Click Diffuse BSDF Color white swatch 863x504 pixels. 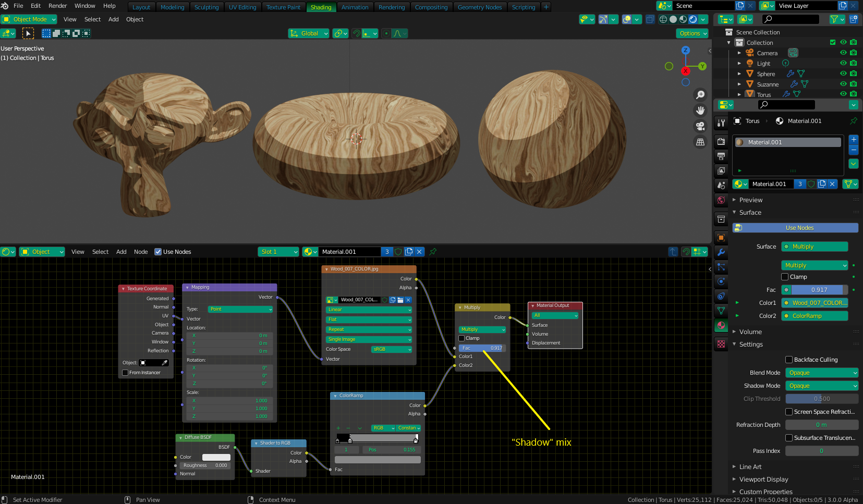[x=216, y=457]
